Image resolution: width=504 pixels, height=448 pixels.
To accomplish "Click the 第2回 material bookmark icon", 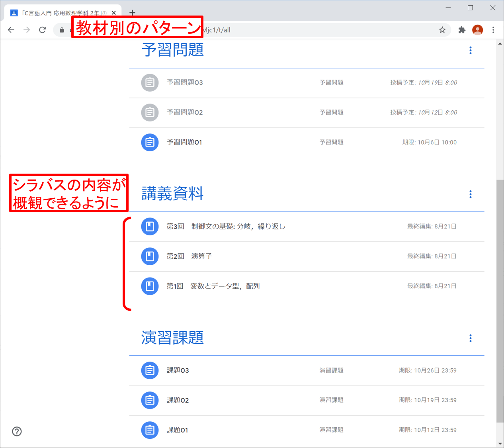I will 150,256.
